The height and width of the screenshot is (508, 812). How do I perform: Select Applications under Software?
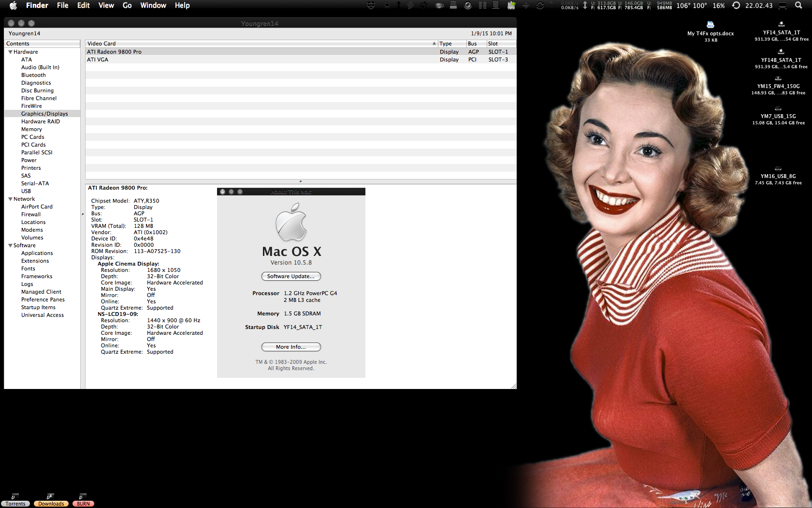coord(37,253)
